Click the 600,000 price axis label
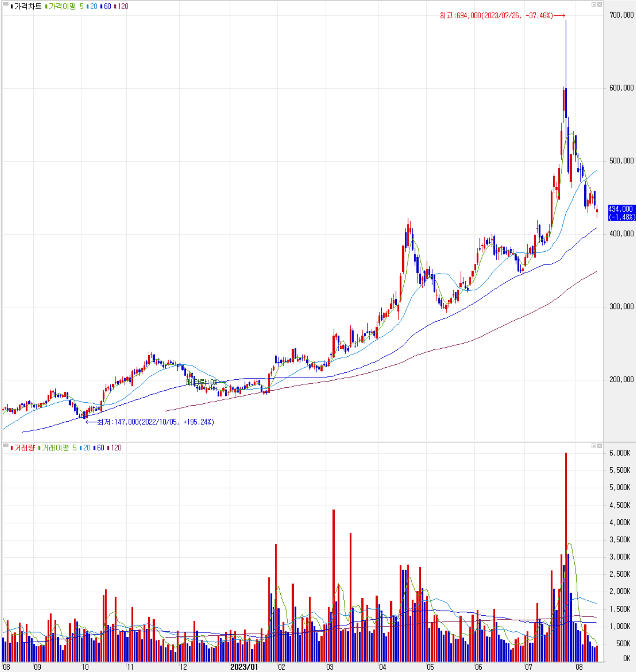This screenshot has height=672, width=636. tap(621, 88)
